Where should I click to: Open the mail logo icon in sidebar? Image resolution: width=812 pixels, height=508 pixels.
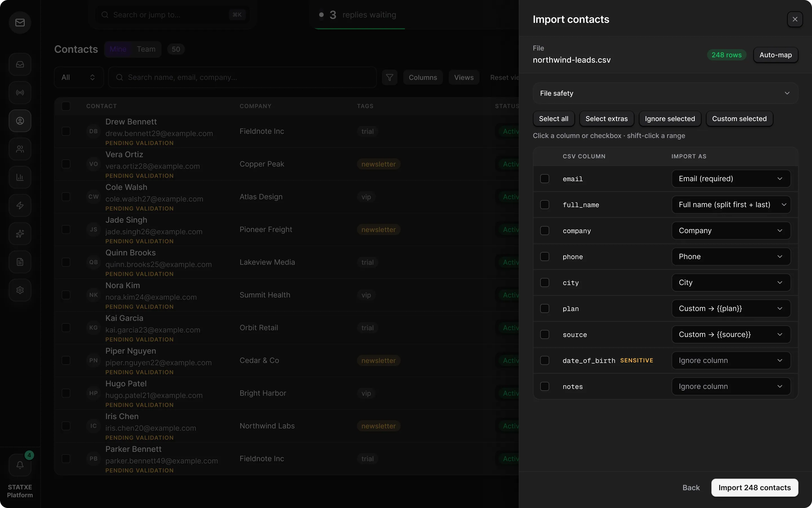[20, 23]
